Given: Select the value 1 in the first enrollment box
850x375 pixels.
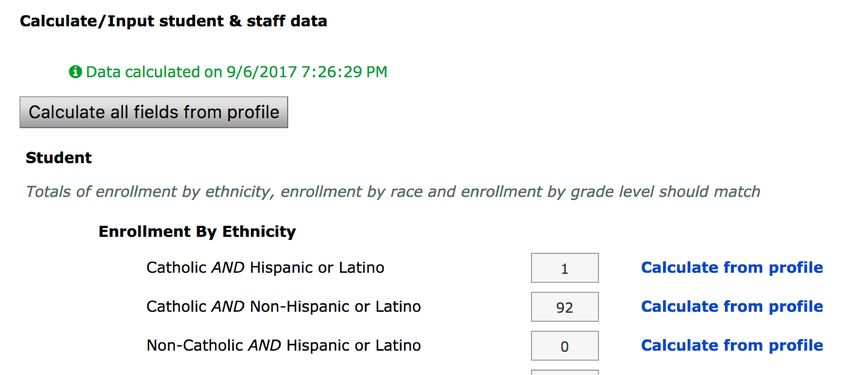Looking at the screenshot, I should [x=565, y=269].
